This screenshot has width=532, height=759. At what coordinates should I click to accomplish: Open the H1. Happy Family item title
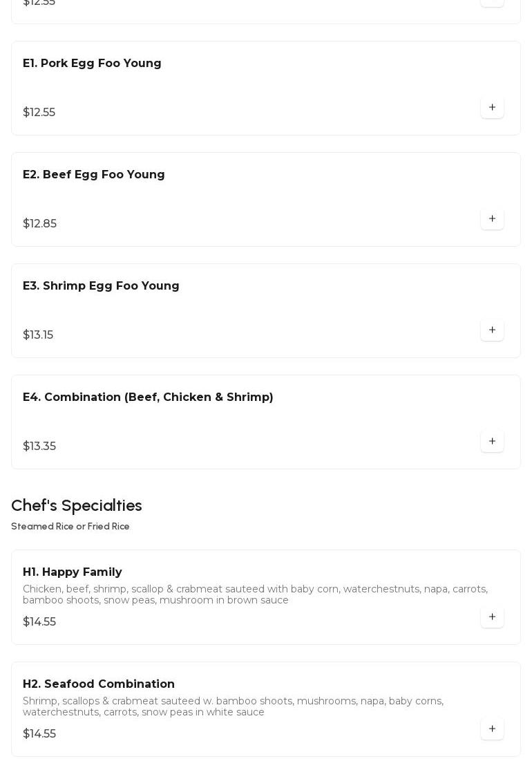coord(73,572)
